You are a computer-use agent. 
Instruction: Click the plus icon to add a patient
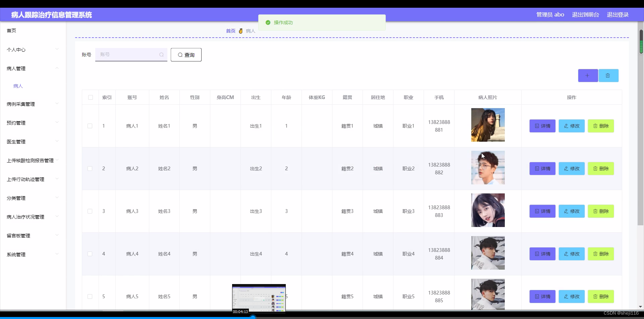[x=588, y=76]
